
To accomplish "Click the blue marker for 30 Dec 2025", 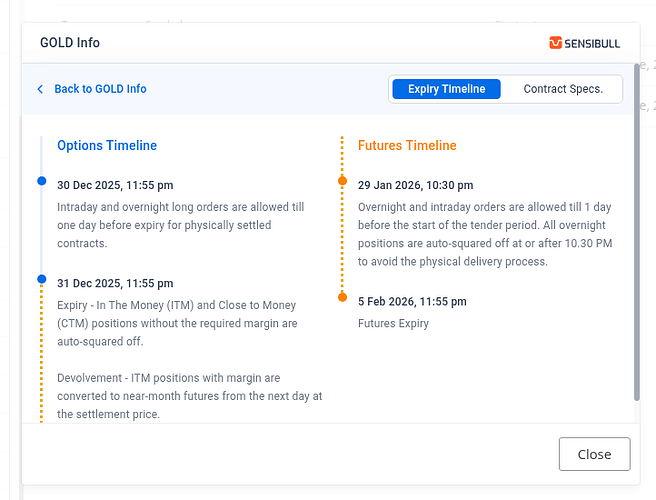I will (x=41, y=181).
